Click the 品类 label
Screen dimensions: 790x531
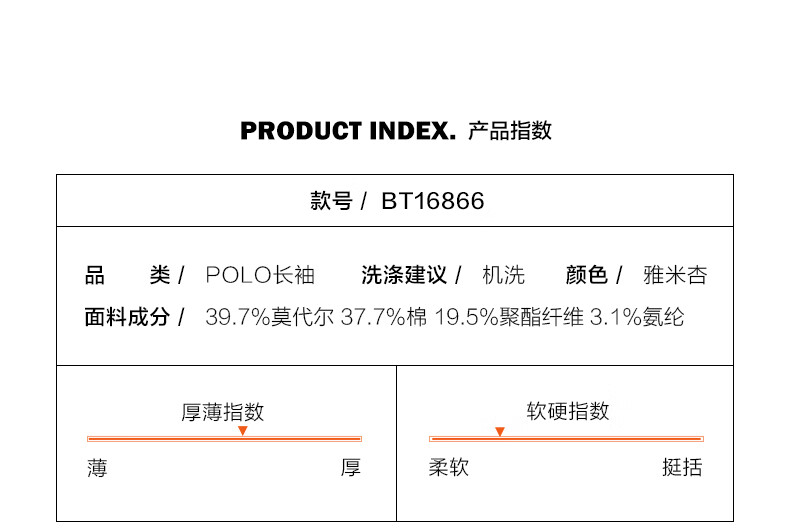tap(128, 276)
